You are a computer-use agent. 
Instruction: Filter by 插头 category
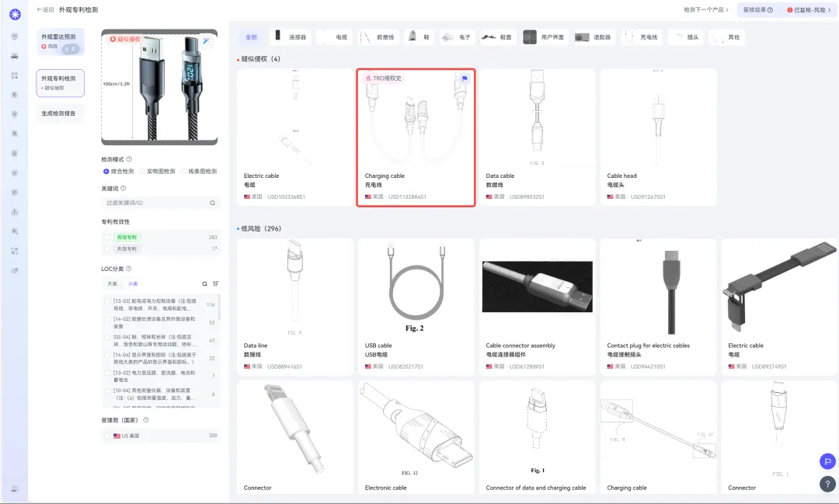[686, 37]
